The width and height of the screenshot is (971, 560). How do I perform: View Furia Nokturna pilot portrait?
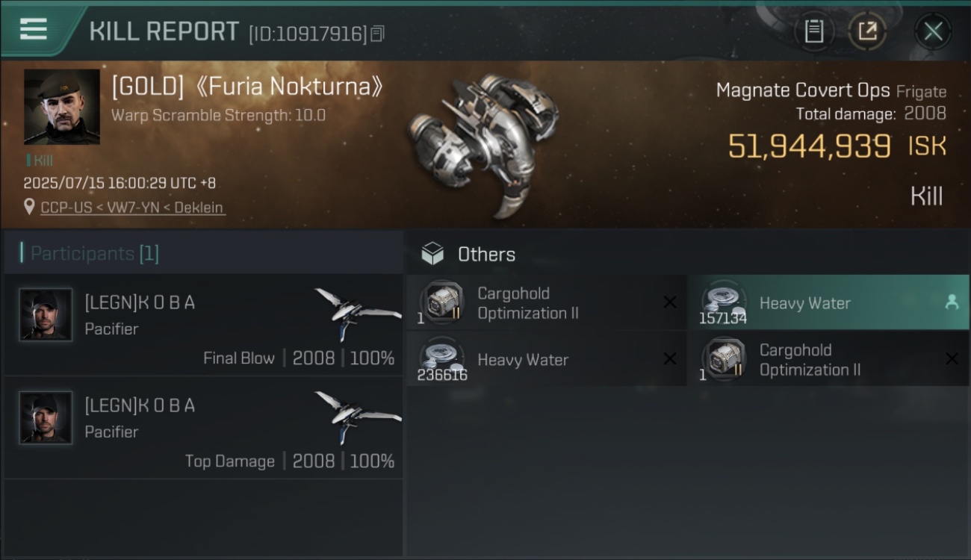[62, 107]
